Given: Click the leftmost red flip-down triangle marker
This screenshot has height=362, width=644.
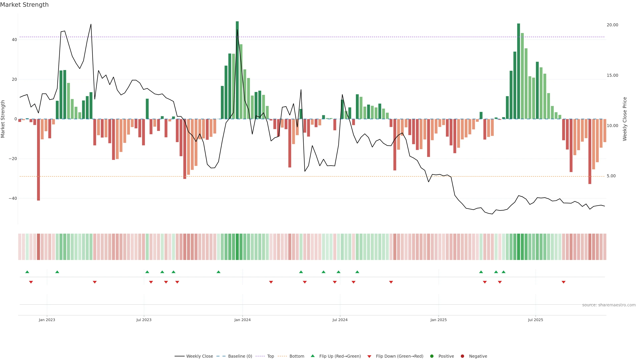Looking at the screenshot, I should 31,282.
